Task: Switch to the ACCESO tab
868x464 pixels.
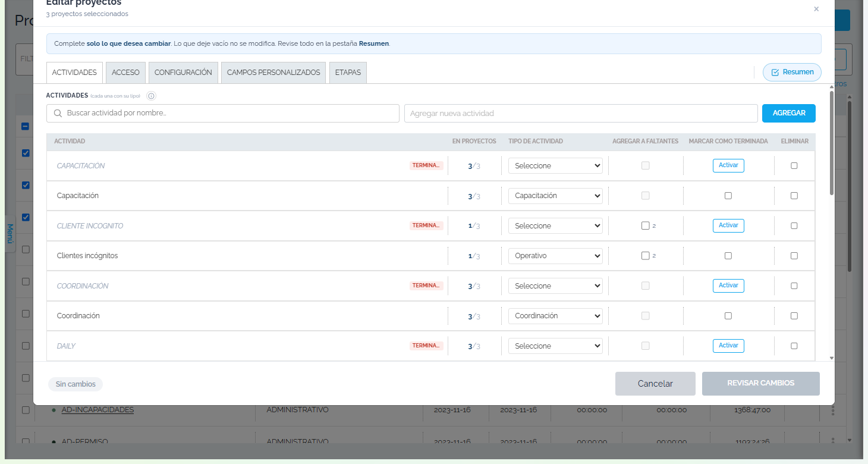Action: (125, 73)
